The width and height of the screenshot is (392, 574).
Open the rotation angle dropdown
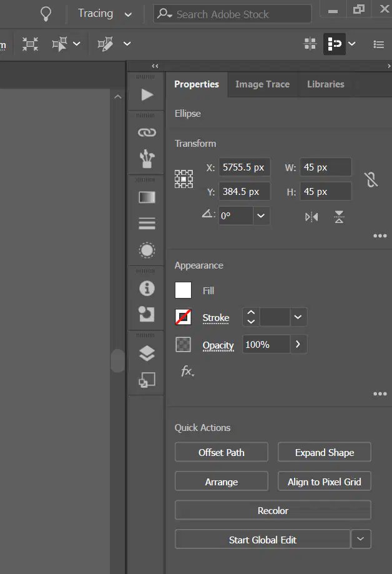pyautogui.click(x=261, y=215)
